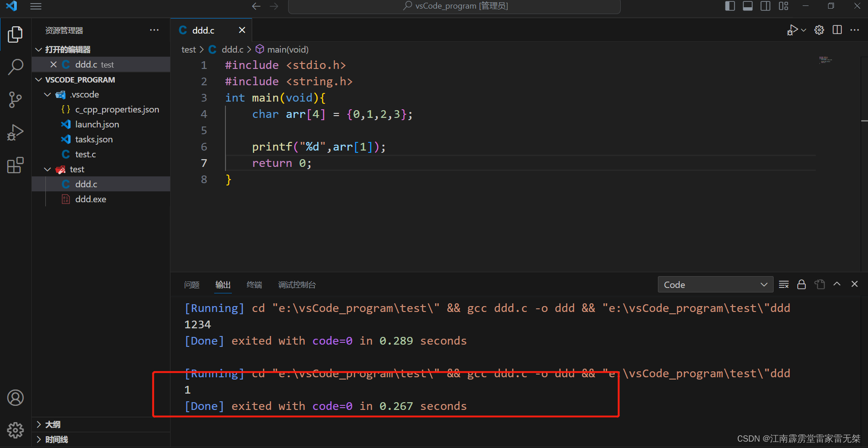This screenshot has height=448, width=868.
Task: Open Explorer views ellipsis menu
Action: coord(154,30)
